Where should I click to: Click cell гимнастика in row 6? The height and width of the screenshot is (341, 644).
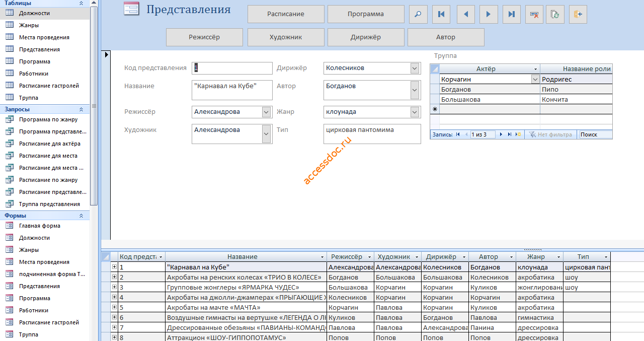point(539,317)
